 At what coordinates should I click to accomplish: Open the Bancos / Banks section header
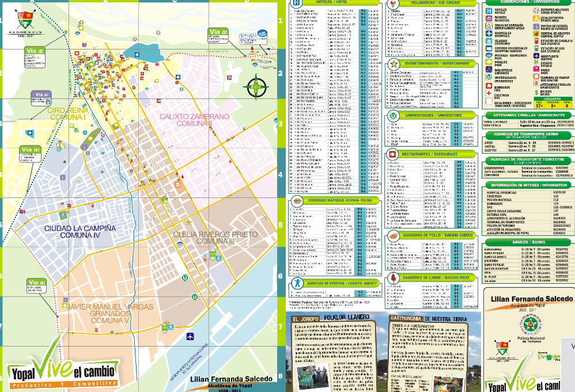[529, 242]
